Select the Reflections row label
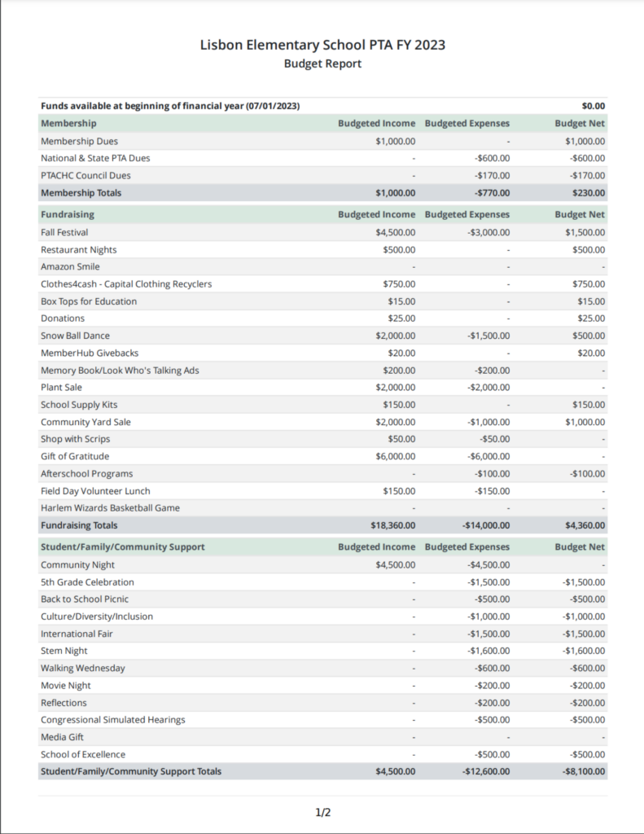Screen dimensions: 644x834 pos(64,703)
